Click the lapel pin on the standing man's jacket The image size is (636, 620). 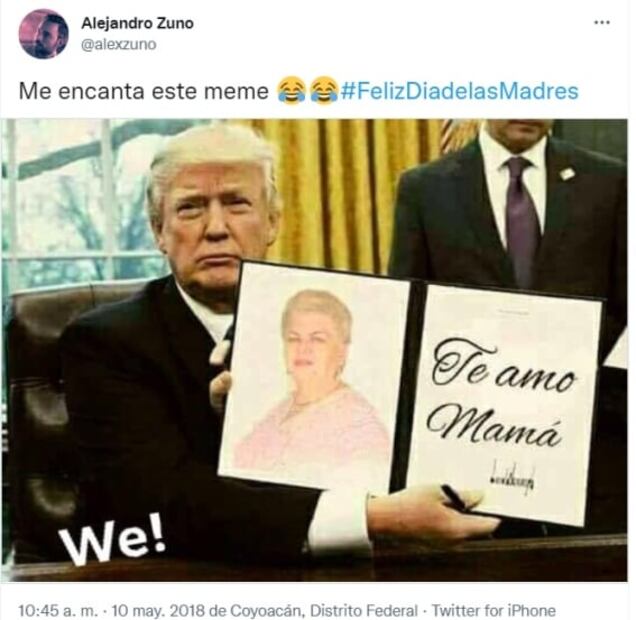coord(568,173)
